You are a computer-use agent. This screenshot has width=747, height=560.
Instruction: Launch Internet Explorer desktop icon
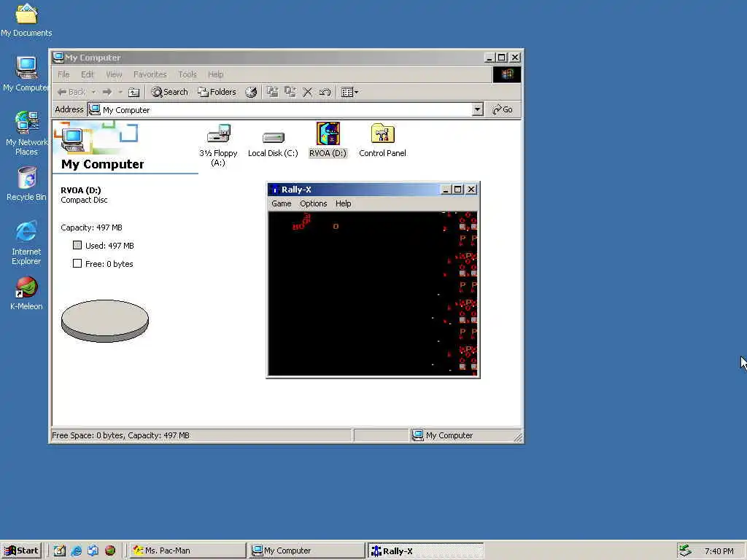[26, 243]
